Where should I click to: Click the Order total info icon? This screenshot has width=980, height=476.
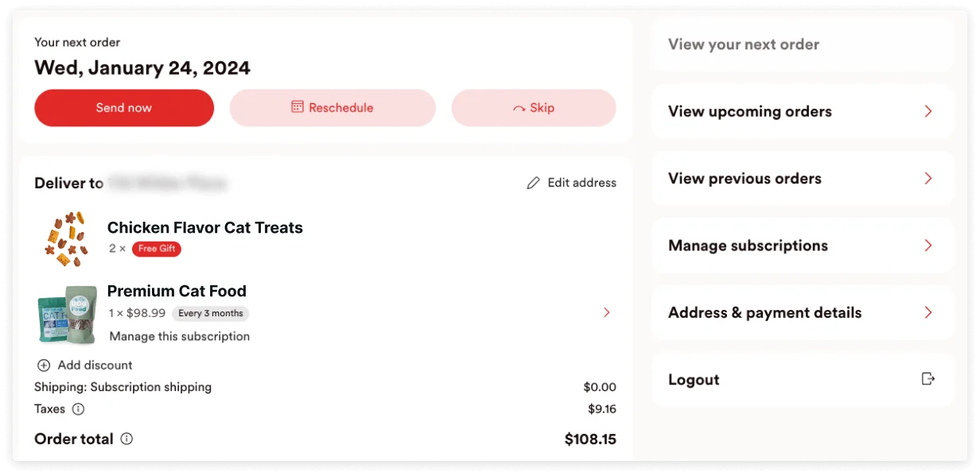126,439
